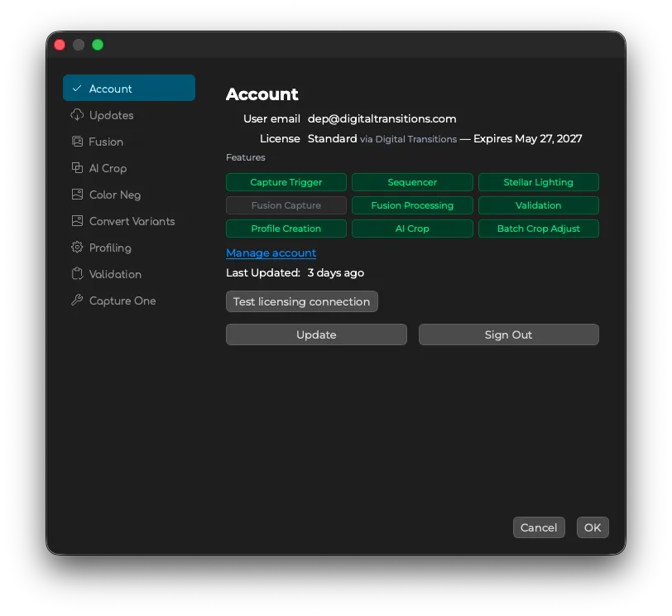Click the Stellar Lighting feature badge
Screen dimensions: 672x616
pyautogui.click(x=538, y=182)
